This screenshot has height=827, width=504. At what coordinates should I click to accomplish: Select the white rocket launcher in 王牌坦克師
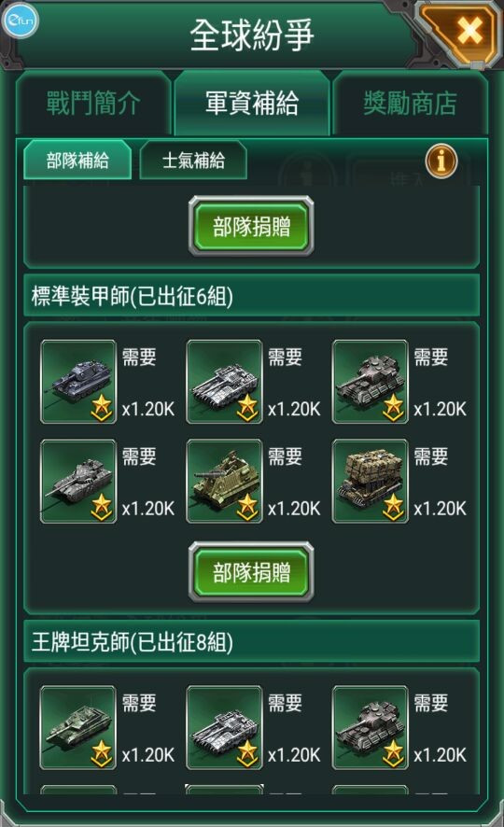coord(225,727)
